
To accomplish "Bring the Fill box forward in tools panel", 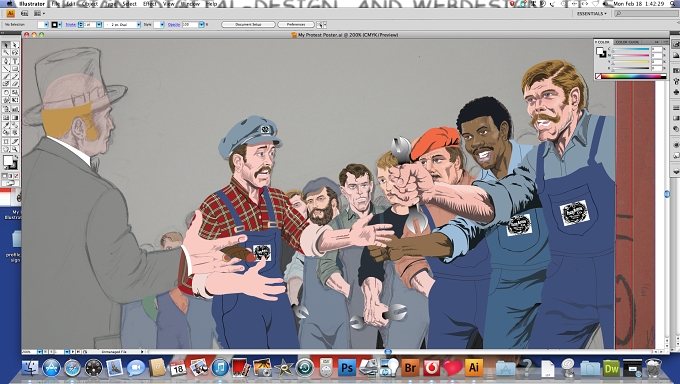I will (7, 161).
